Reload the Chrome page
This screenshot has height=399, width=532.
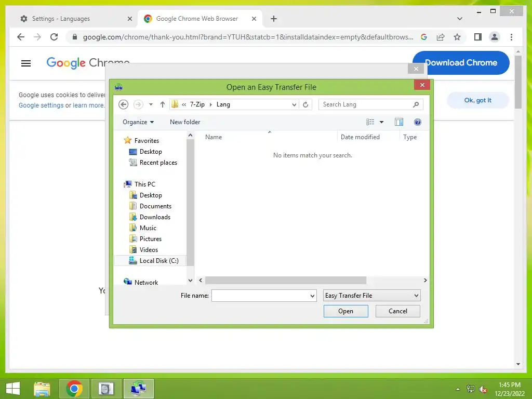click(54, 37)
